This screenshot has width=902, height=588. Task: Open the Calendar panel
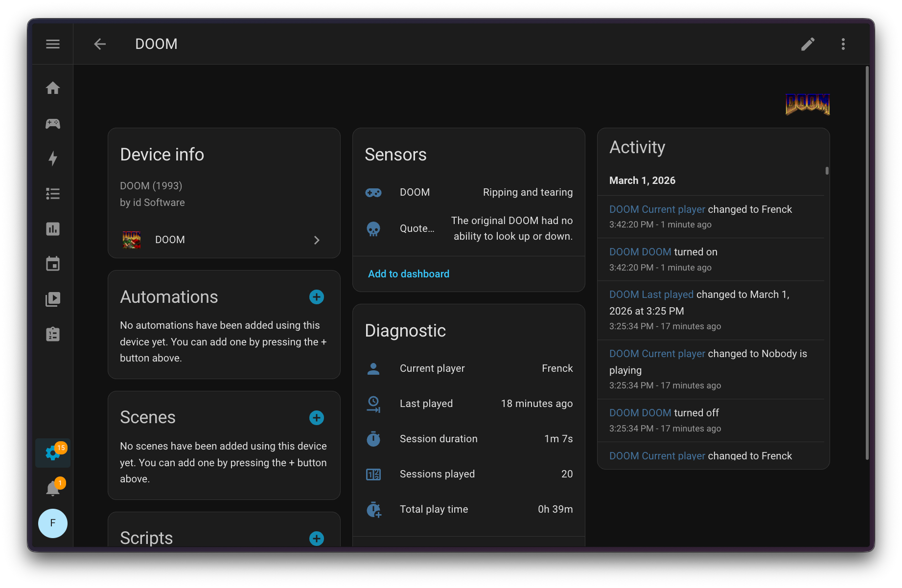pos(52,264)
